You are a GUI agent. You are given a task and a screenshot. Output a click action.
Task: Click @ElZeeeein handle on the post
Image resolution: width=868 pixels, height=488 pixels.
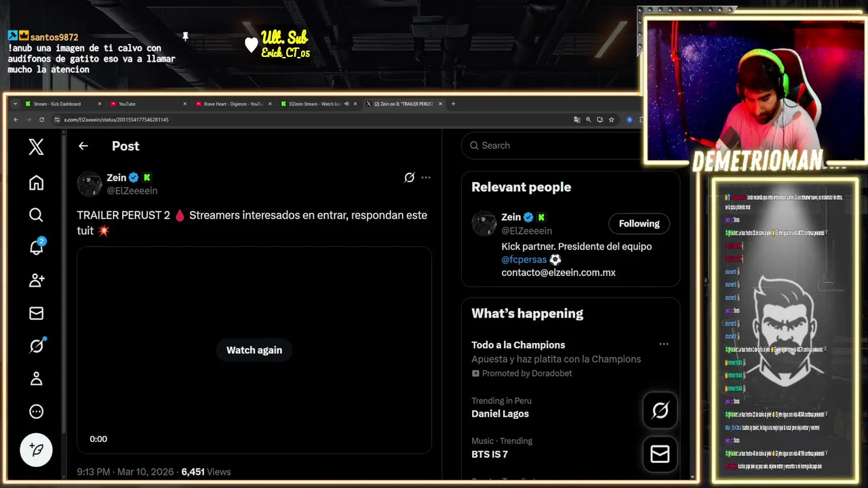pyautogui.click(x=132, y=191)
